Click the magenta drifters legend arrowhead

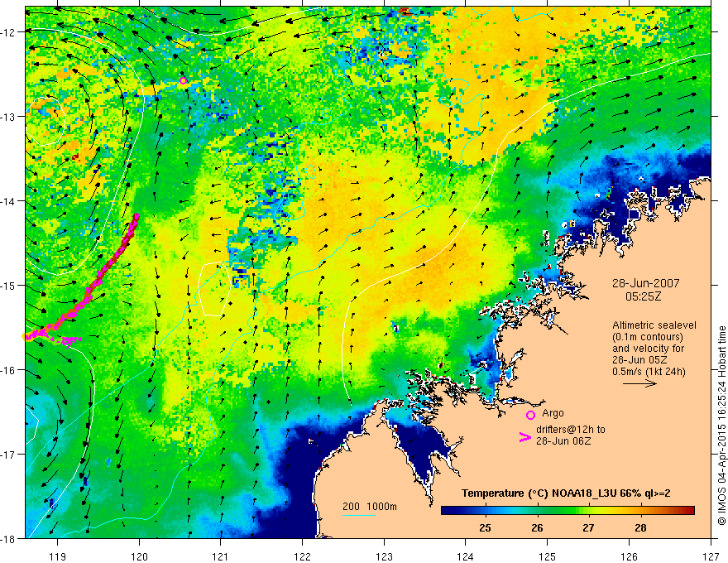tap(524, 437)
